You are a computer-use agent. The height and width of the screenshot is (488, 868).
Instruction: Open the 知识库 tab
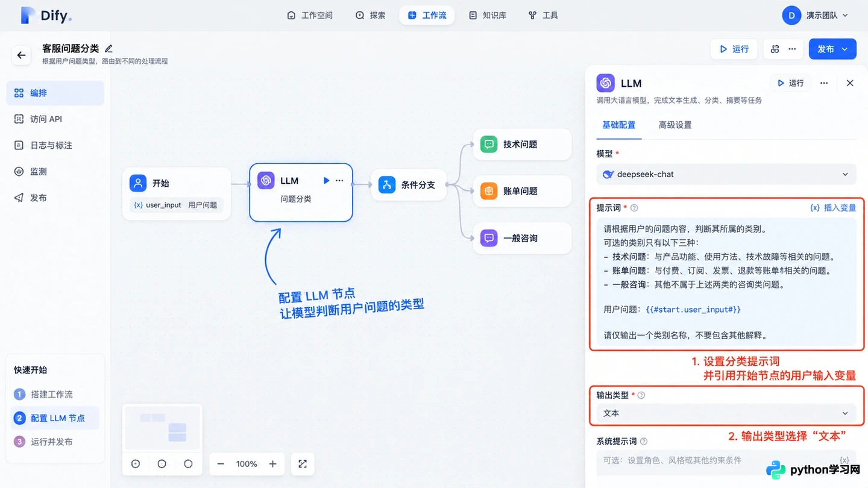[x=488, y=15]
